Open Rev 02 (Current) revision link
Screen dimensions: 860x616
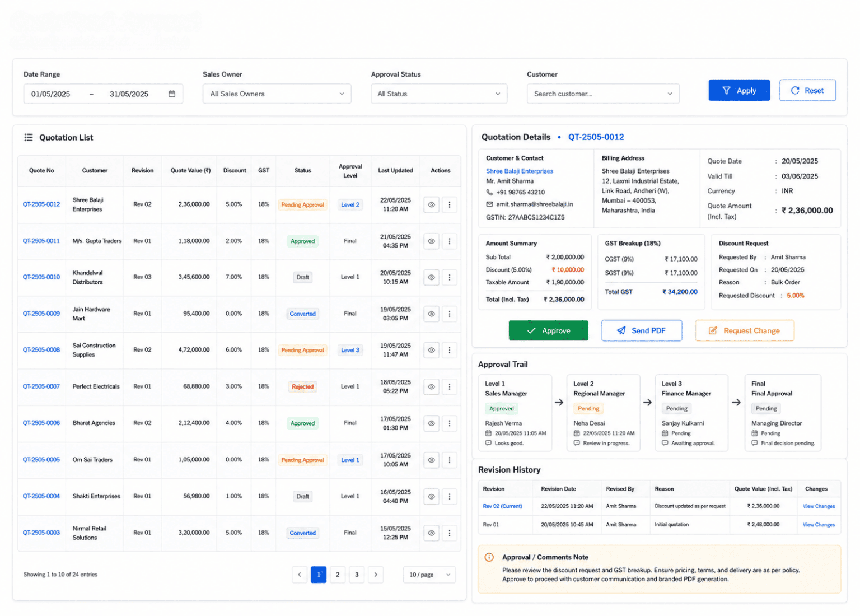click(502, 506)
